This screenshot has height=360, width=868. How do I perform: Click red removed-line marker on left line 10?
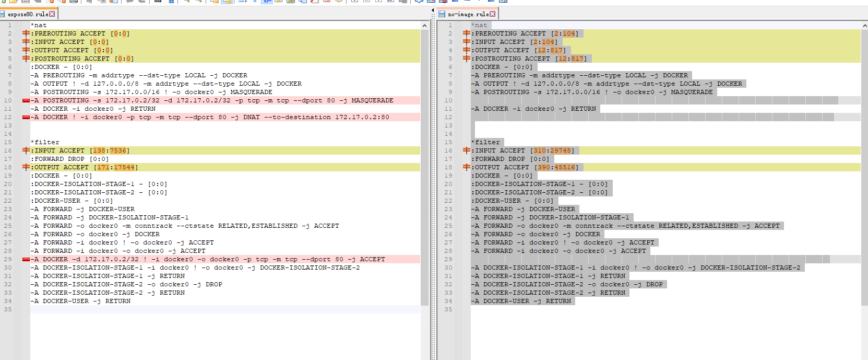coord(26,100)
